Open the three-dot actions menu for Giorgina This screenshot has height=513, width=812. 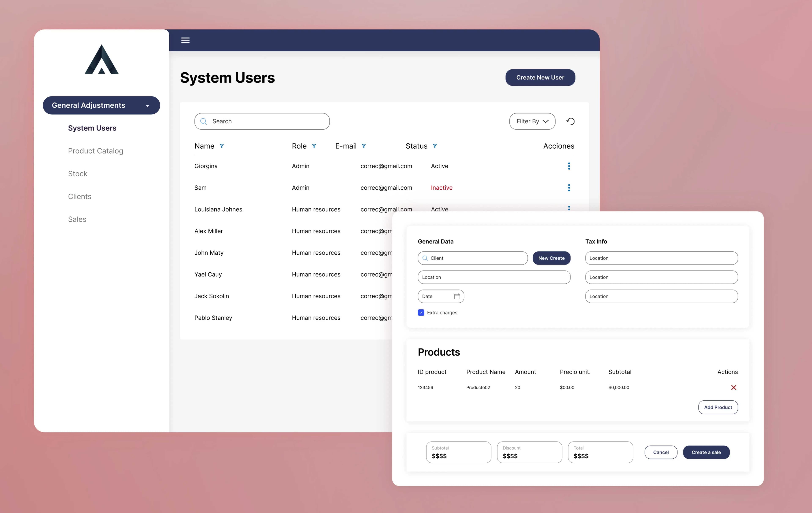(569, 166)
